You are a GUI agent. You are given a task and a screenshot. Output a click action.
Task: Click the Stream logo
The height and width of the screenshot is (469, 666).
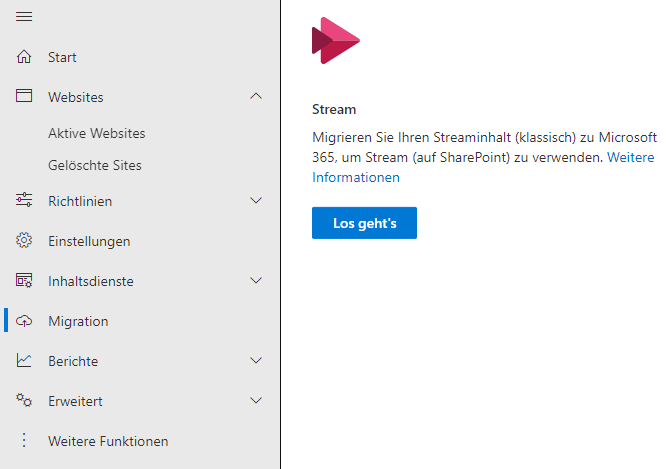pyautogui.click(x=336, y=41)
